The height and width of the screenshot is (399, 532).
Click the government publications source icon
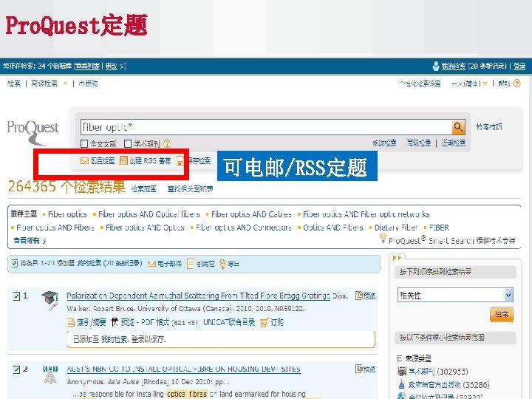[402, 385]
